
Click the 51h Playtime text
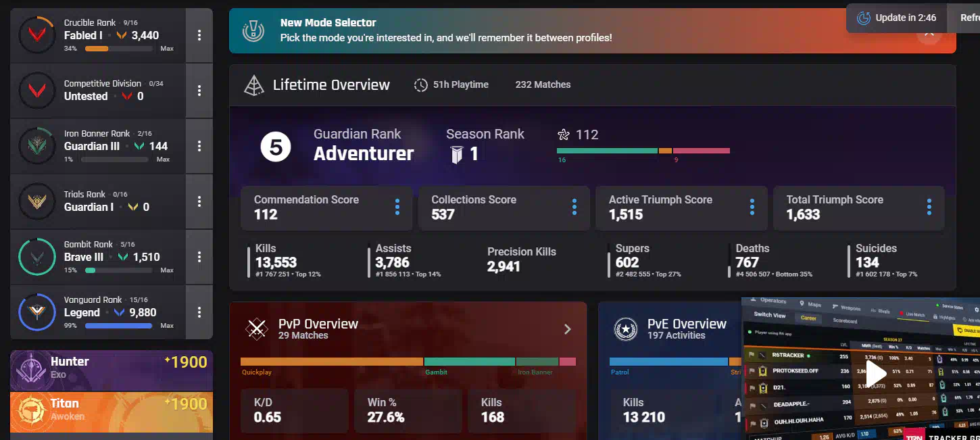click(x=461, y=84)
